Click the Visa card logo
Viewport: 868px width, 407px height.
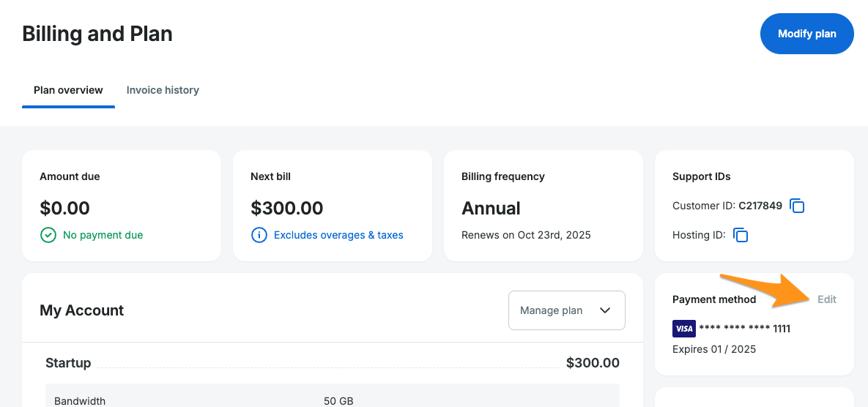coord(683,329)
